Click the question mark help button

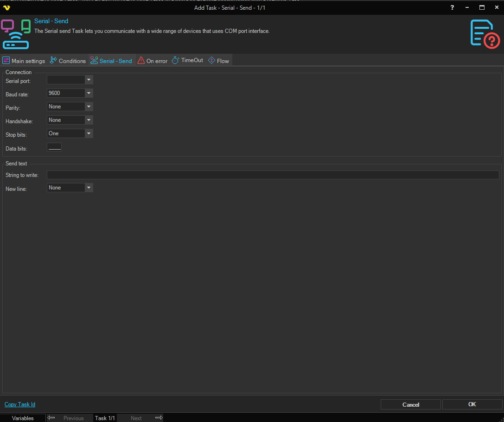point(452,7)
